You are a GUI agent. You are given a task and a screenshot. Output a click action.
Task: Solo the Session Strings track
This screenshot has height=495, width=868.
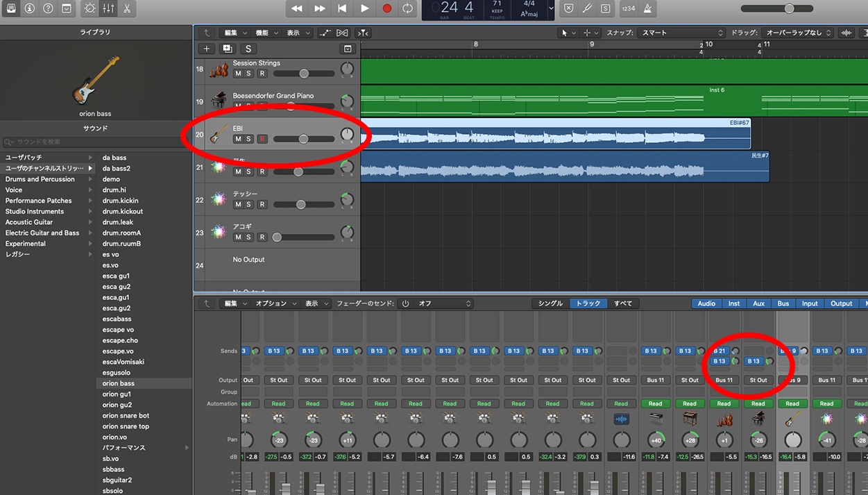(x=248, y=74)
